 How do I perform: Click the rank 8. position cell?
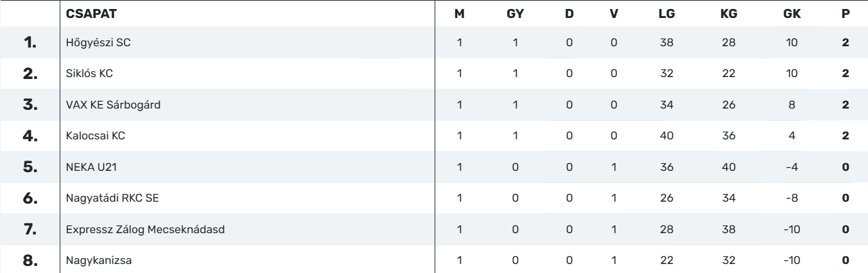coord(31,260)
